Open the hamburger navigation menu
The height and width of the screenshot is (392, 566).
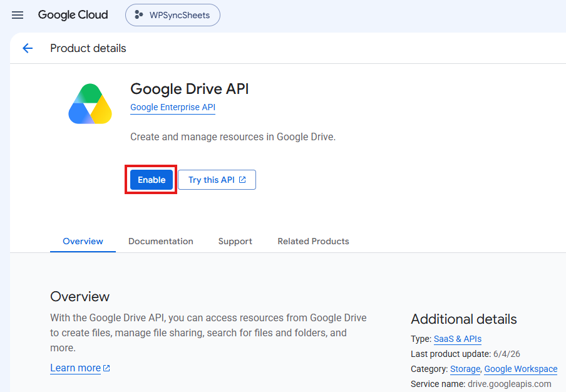(x=18, y=15)
